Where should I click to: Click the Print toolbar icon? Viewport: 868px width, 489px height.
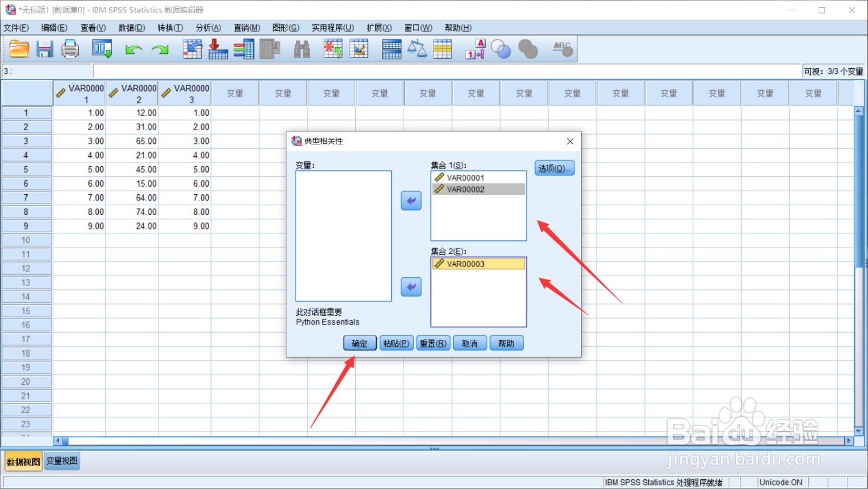coord(70,49)
